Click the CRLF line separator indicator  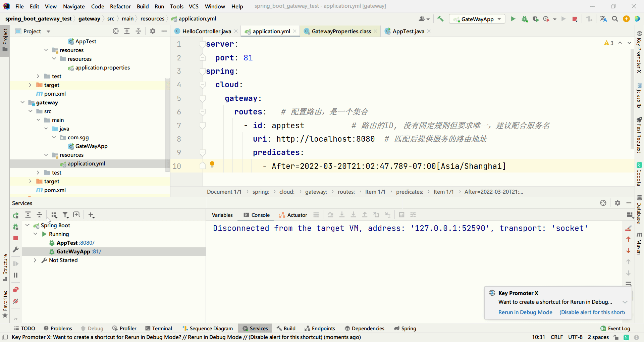pos(557,337)
